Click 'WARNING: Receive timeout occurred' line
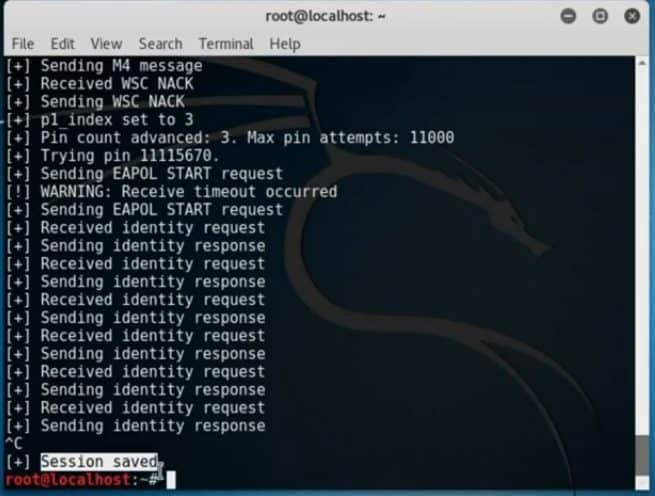This screenshot has height=496, width=655. [171, 192]
